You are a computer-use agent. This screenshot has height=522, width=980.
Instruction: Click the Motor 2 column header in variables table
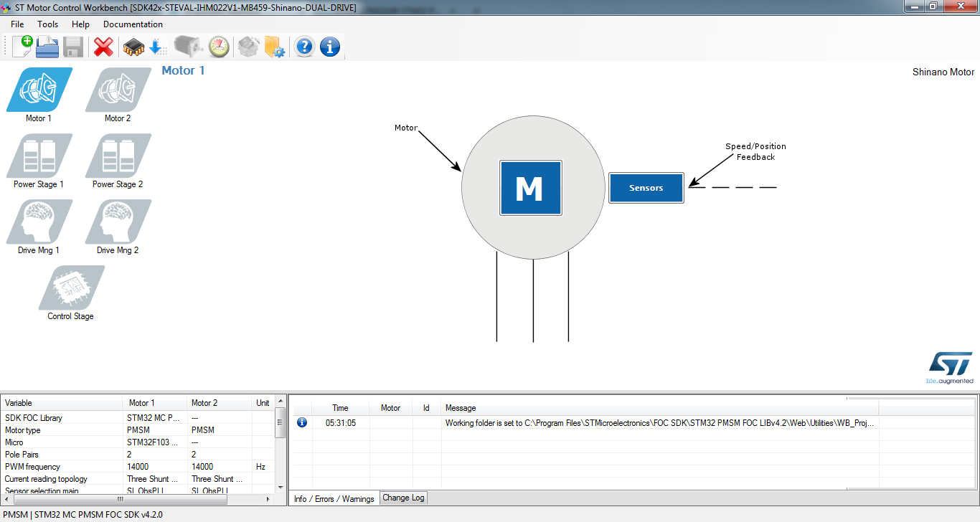click(x=220, y=403)
